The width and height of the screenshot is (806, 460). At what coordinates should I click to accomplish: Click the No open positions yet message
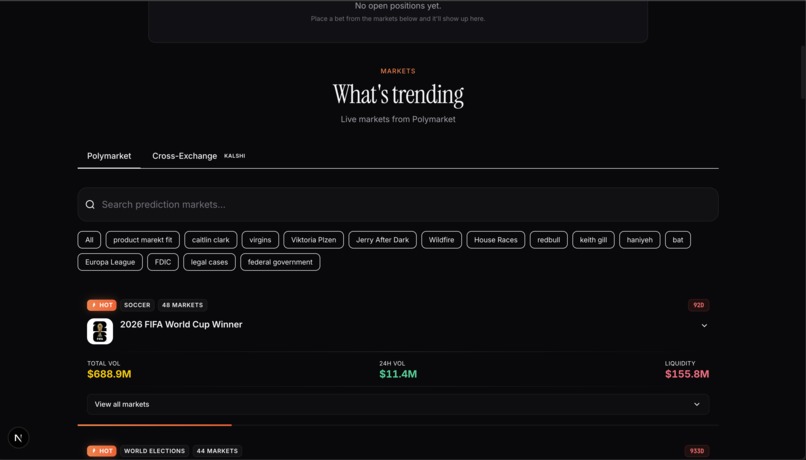[398, 6]
